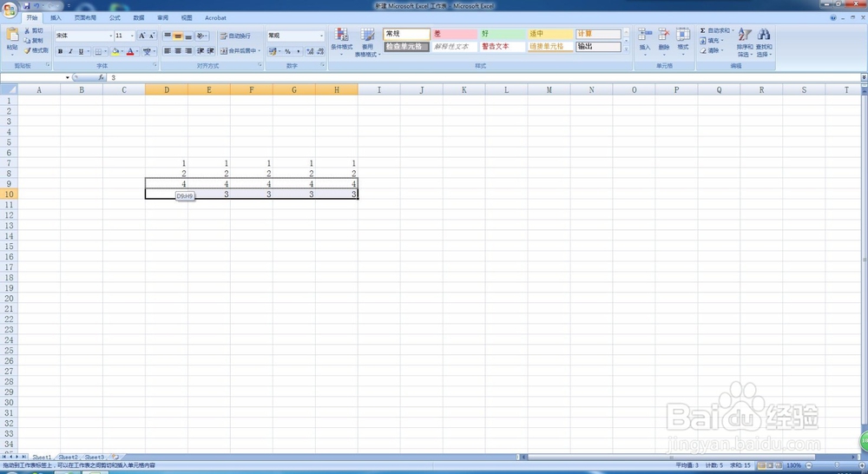Increase the cell indent
This screenshot has height=474, width=868.
(210, 51)
